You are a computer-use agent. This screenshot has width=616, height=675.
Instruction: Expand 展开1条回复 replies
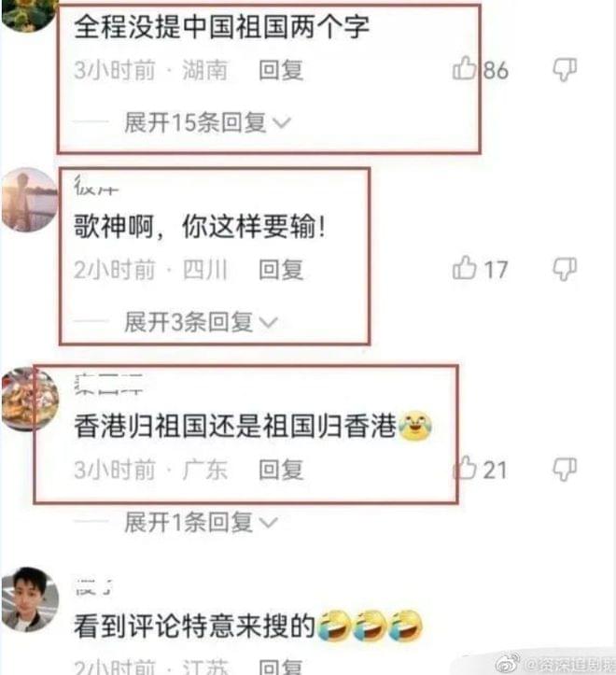201,522
